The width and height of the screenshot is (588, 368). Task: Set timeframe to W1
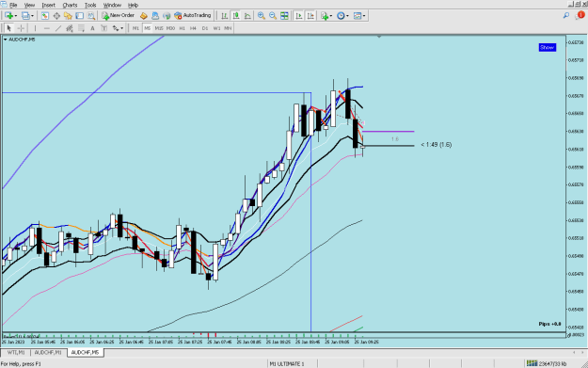tap(216, 28)
